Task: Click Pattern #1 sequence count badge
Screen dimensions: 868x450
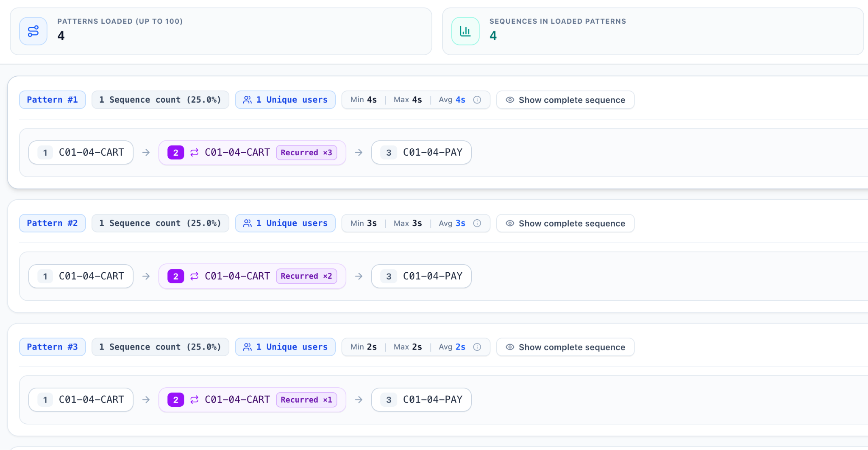Action: [160, 100]
